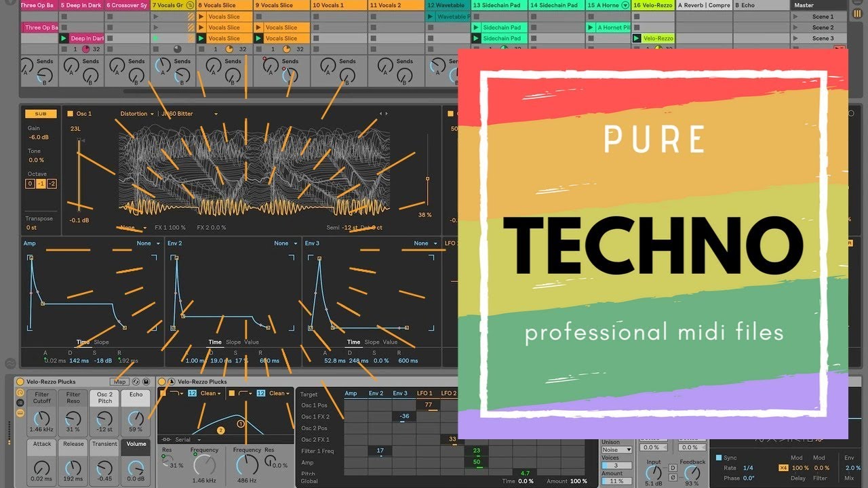Launch the Velo-Rezzo clip
This screenshot has width=868, height=488.
coord(637,39)
